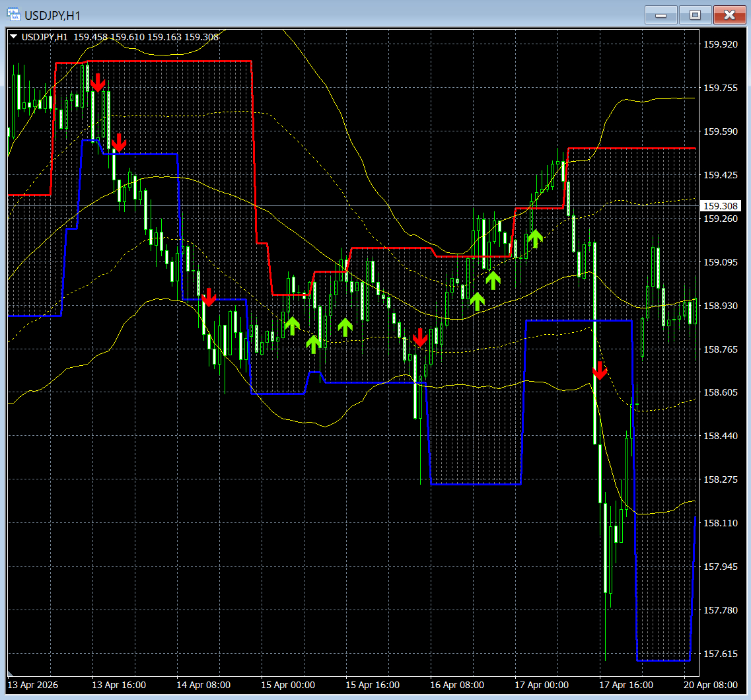Click the green up arrow just below 15 Apr 16:00 candle

click(345, 328)
